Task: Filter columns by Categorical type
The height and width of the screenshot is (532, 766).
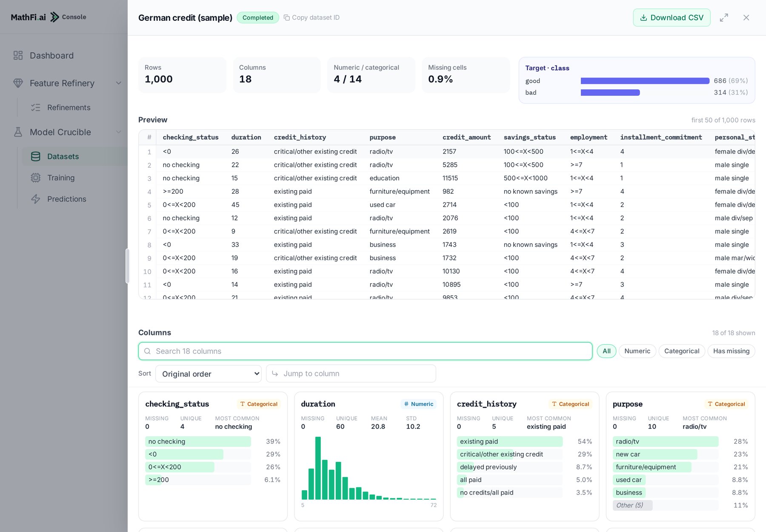Action: pos(682,351)
